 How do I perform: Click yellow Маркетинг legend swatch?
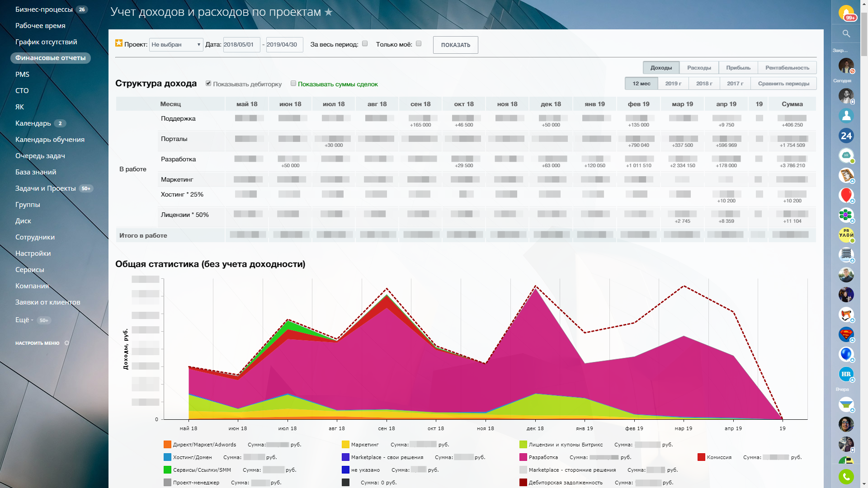click(x=345, y=445)
